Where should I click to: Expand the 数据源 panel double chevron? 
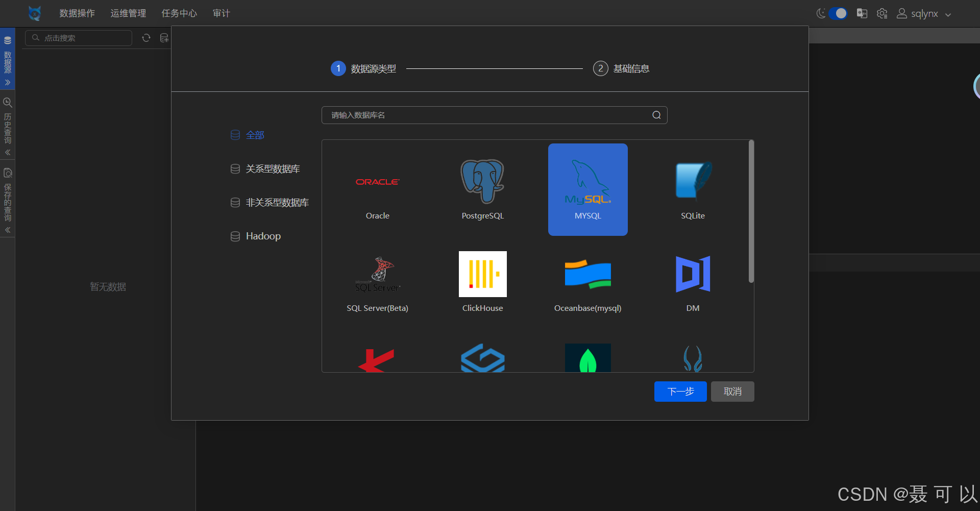(x=8, y=82)
